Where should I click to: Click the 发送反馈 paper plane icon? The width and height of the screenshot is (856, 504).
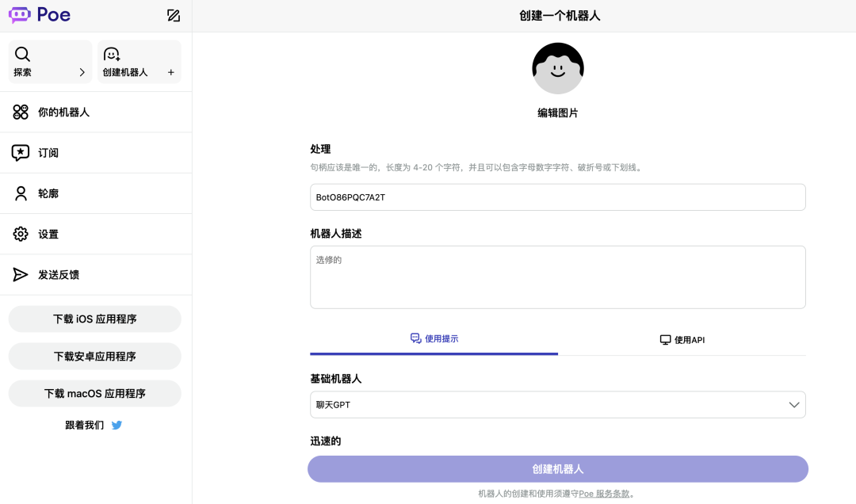(x=20, y=275)
